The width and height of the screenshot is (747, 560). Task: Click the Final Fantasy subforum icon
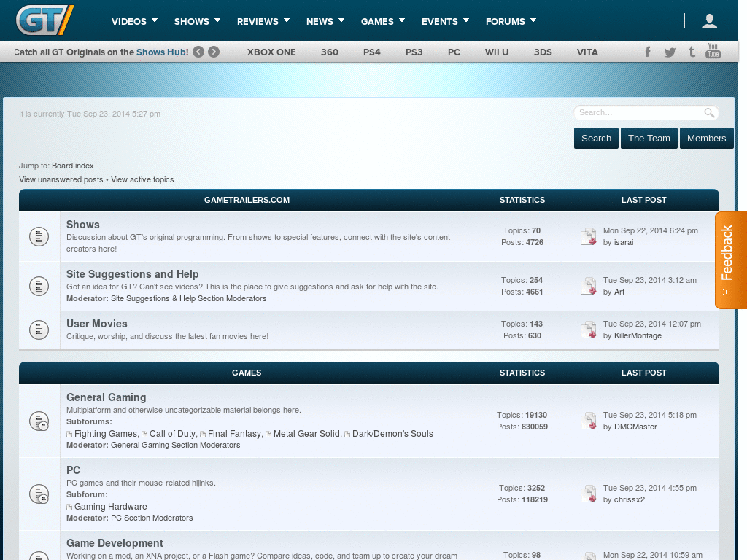tap(203, 435)
